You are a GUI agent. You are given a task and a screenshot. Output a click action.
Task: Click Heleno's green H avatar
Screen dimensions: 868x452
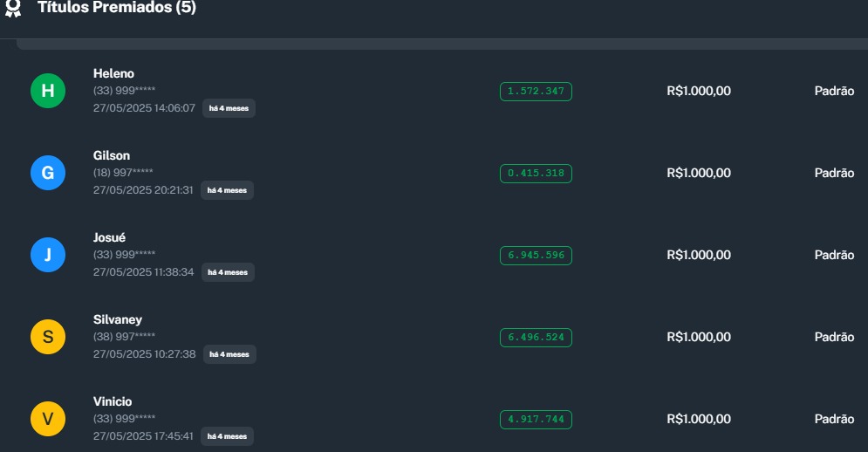tap(48, 91)
